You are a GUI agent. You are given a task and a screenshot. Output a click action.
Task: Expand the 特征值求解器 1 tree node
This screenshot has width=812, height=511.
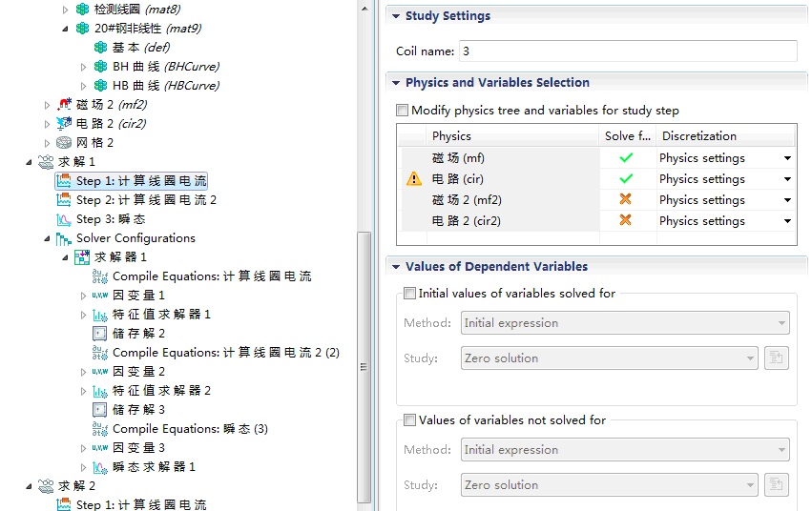click(x=83, y=314)
